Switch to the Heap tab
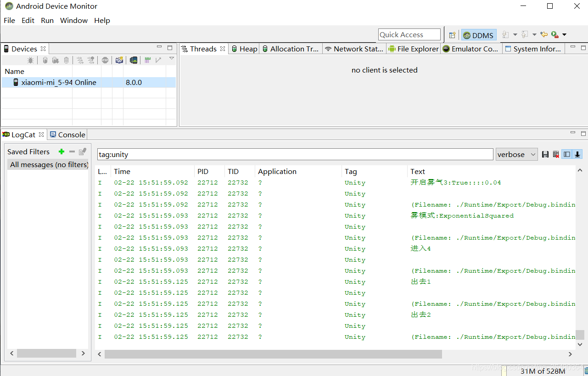The width and height of the screenshot is (588, 376). pyautogui.click(x=244, y=49)
